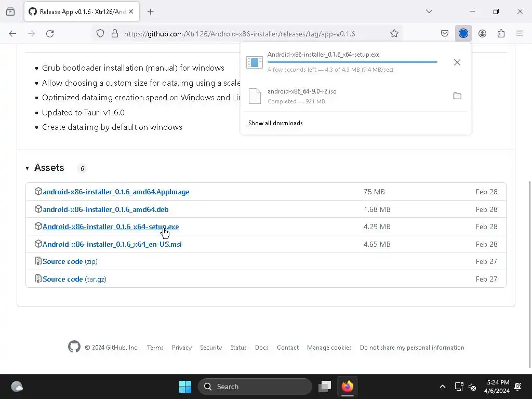Viewport: 532px width, 399px height.
Task: Open a new tab with the plus button
Action: point(150,12)
